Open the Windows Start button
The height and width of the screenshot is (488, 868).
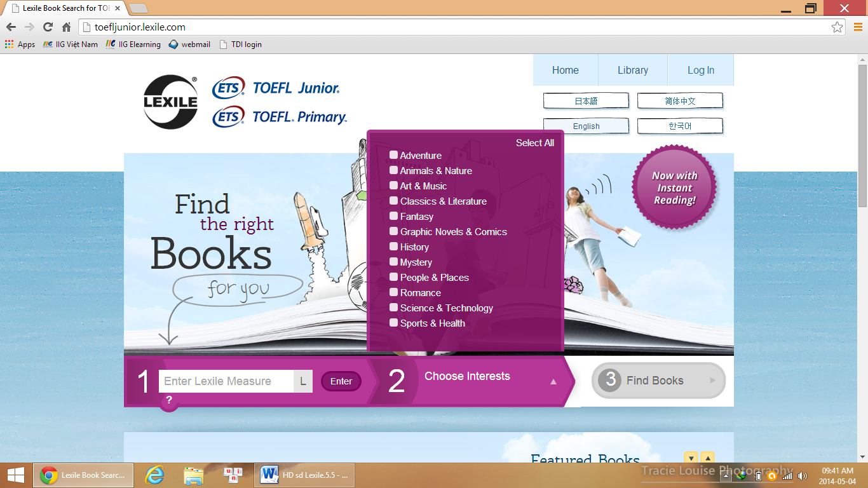(x=16, y=475)
